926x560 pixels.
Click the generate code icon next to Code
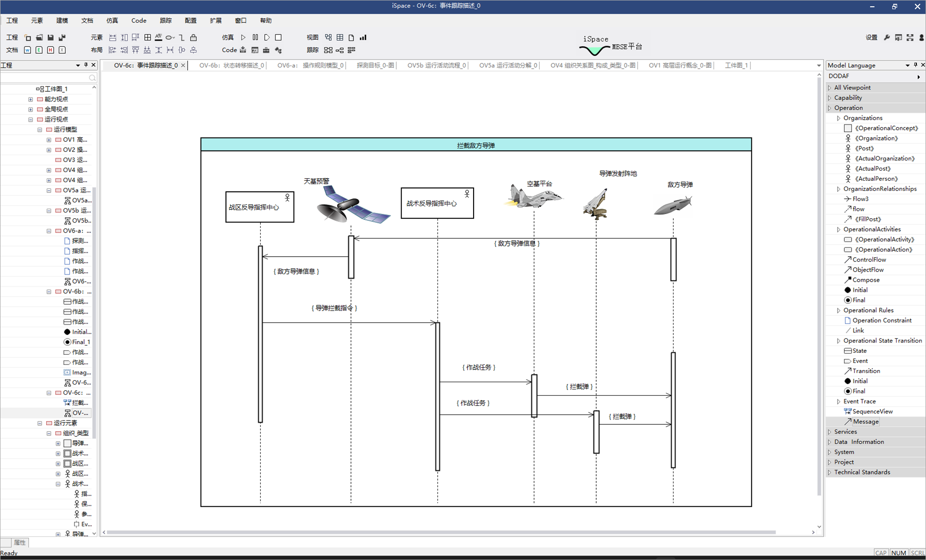[243, 50]
